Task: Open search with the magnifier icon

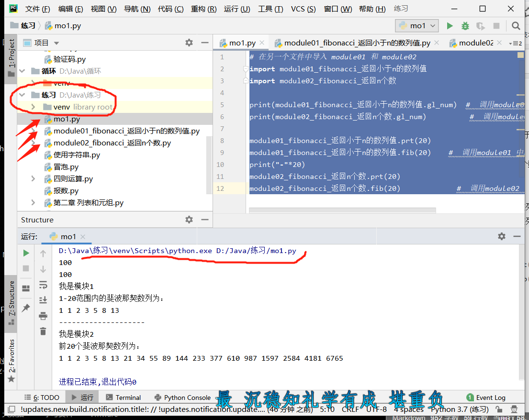Action: 516,25
